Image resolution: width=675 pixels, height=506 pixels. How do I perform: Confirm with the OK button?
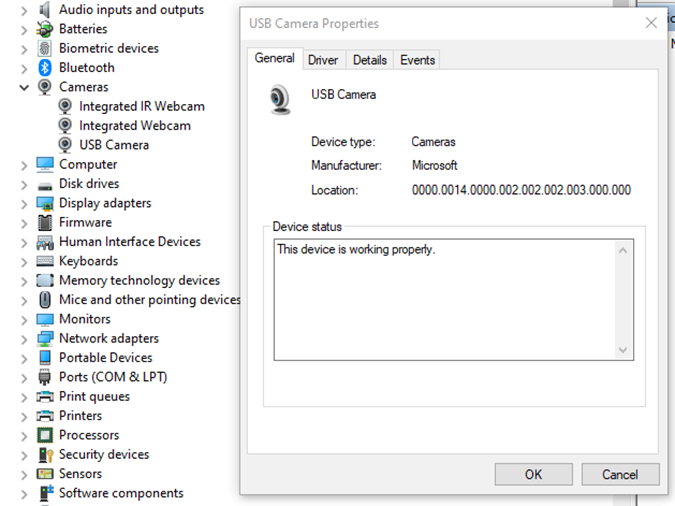click(x=533, y=474)
